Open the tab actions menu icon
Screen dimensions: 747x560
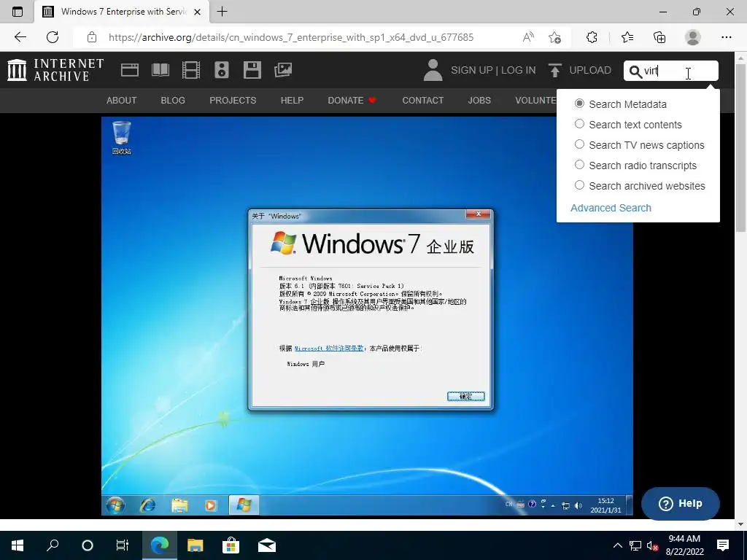point(18,12)
